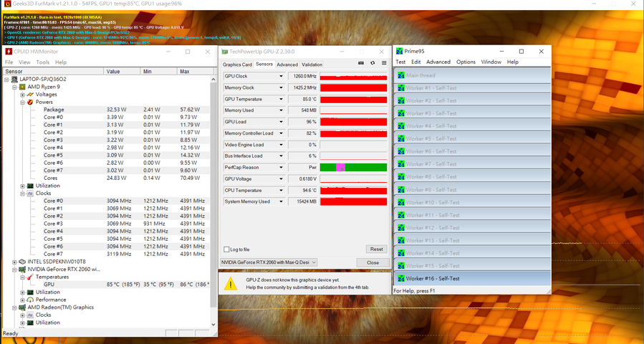Click the Reset button in GPU-Z

pos(376,249)
